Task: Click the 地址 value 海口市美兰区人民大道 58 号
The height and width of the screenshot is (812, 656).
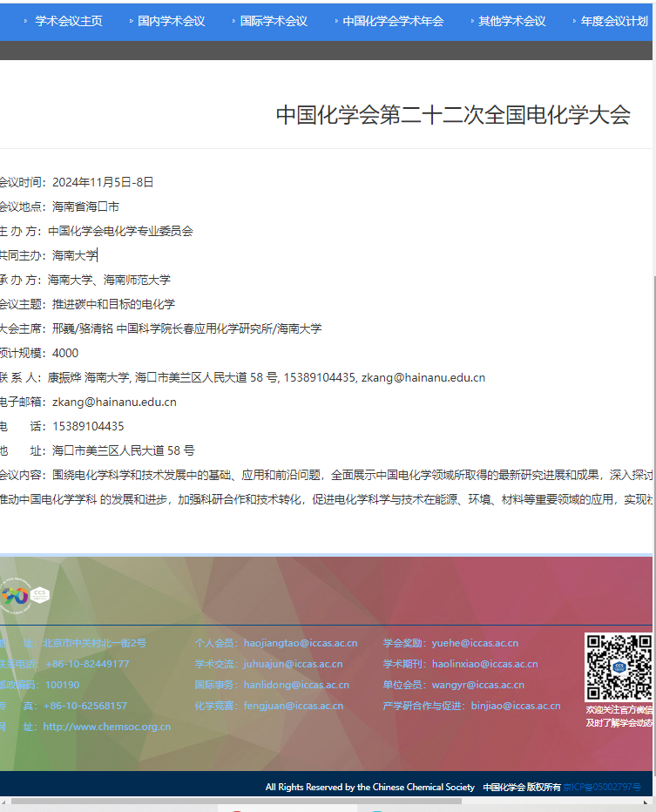Action: (123, 450)
